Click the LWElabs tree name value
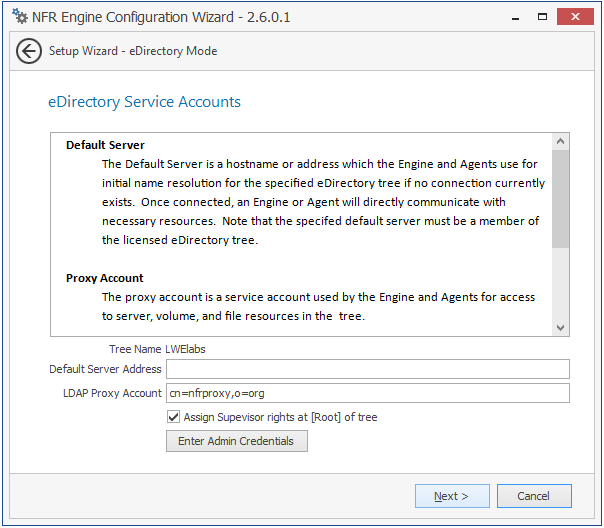The width and height of the screenshot is (604, 528). click(185, 349)
